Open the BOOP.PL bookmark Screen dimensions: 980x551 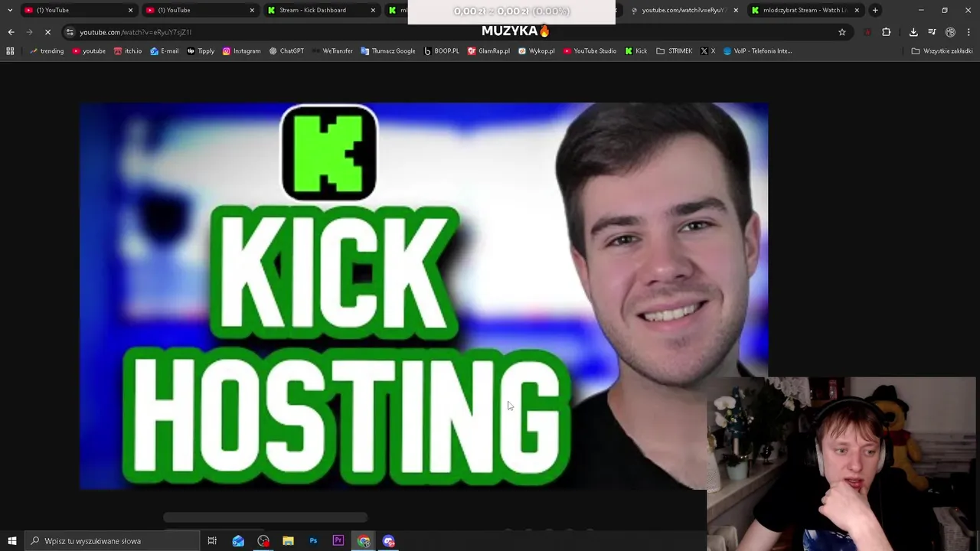tap(442, 51)
